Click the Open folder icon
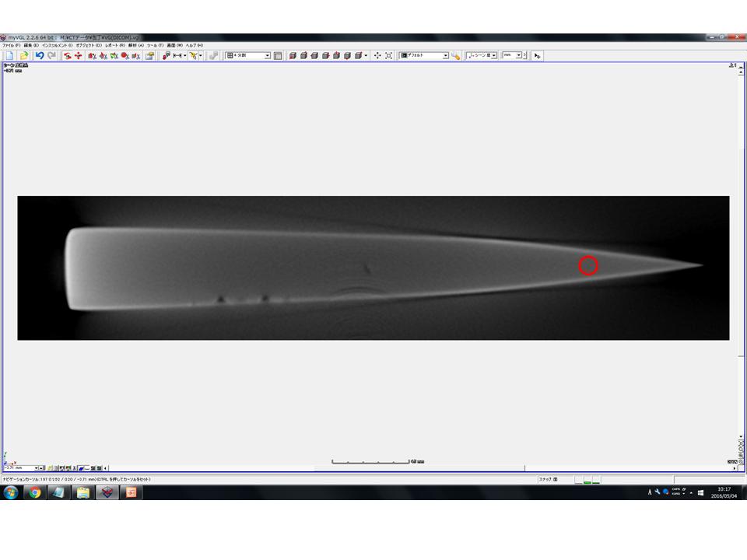The height and width of the screenshot is (560, 747). pos(23,56)
